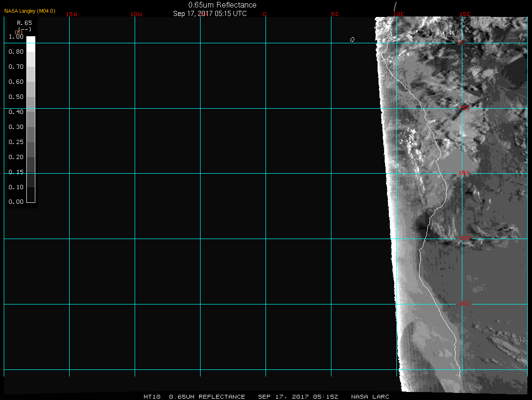This screenshot has width=532, height=400.
Task: Click the '0.65UM REFLECTANCE' footer text
Action: click(x=207, y=397)
